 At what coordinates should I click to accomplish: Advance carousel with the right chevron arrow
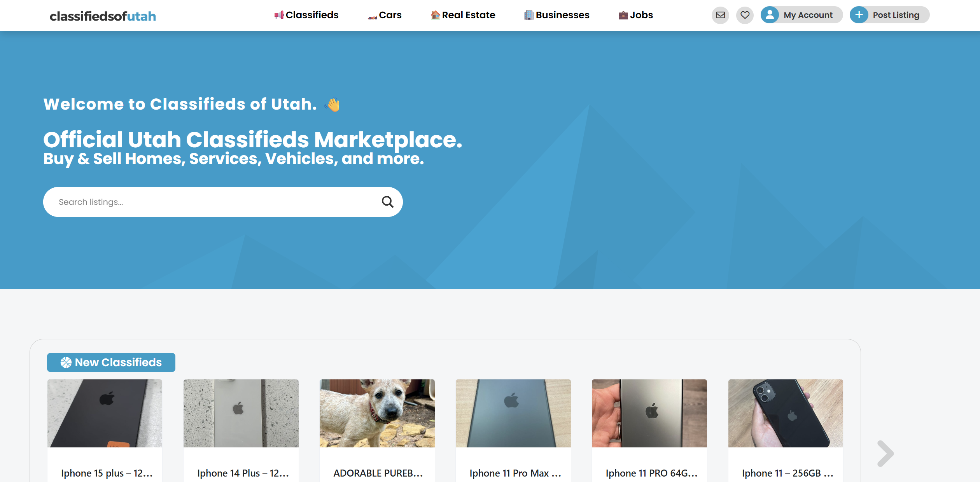(885, 454)
